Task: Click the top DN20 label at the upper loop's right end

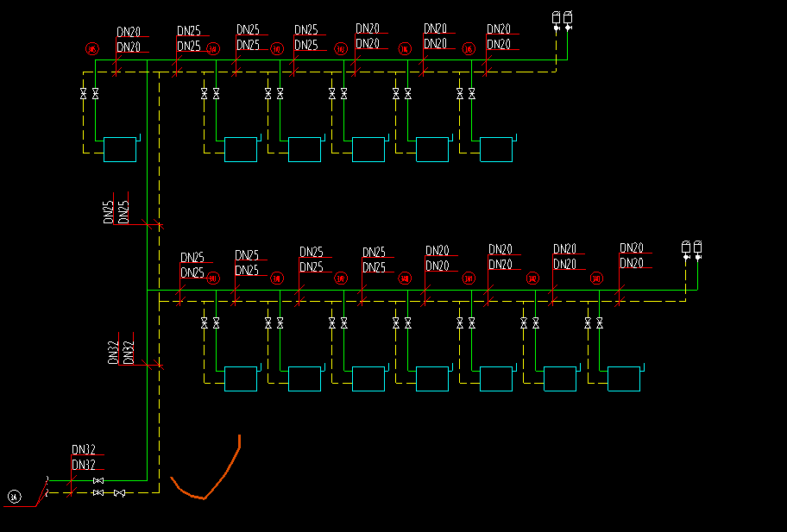Action: pos(499,28)
